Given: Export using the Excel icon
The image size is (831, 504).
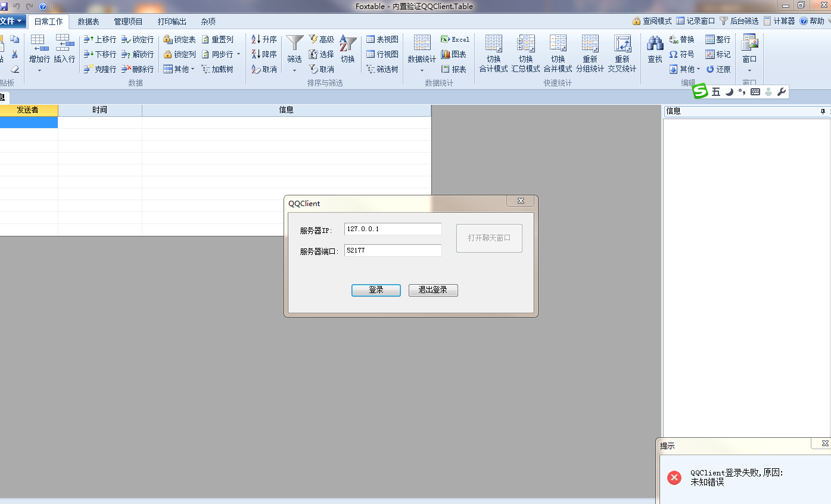Looking at the screenshot, I should (455, 39).
